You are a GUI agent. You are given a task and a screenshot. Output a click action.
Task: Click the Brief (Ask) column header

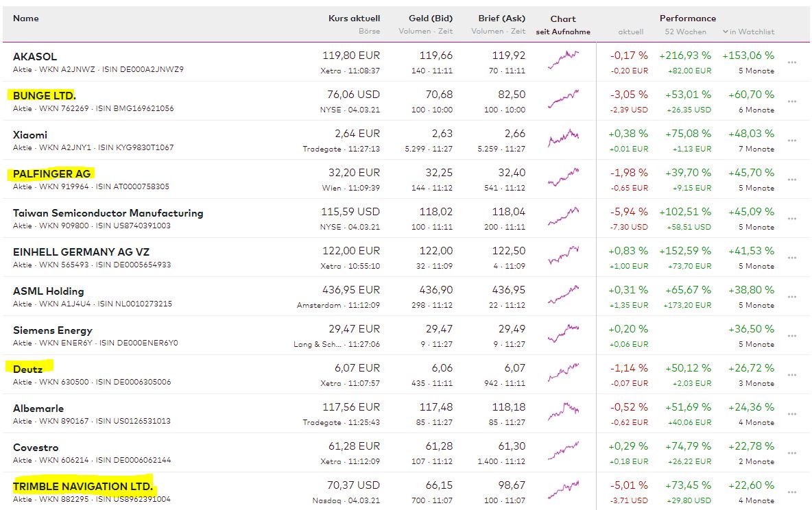[x=501, y=19]
